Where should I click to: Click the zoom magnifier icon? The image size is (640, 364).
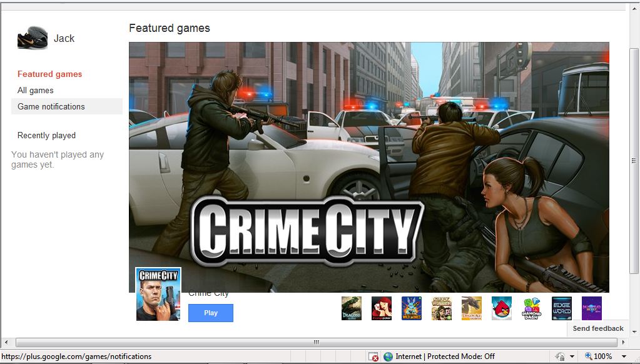pos(588,356)
